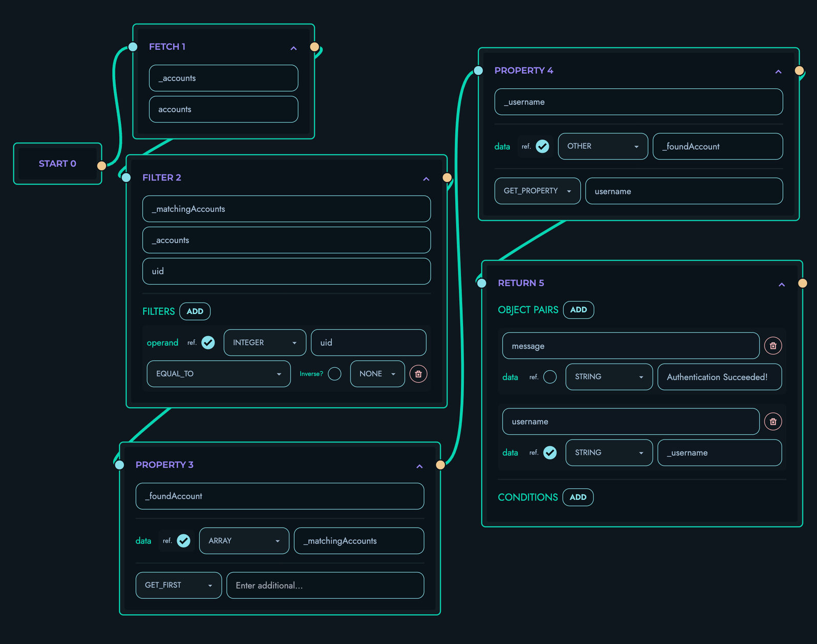Image resolution: width=817 pixels, height=644 pixels.
Task: Edit the username key field in RETURN 5
Action: 630,421
